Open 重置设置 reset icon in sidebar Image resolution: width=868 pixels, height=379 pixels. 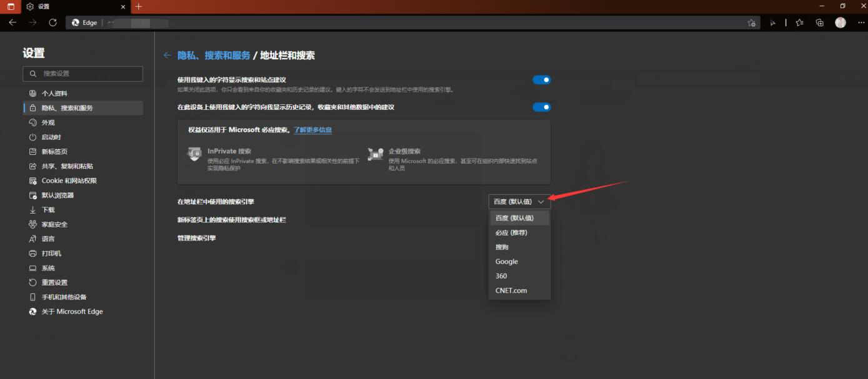33,282
